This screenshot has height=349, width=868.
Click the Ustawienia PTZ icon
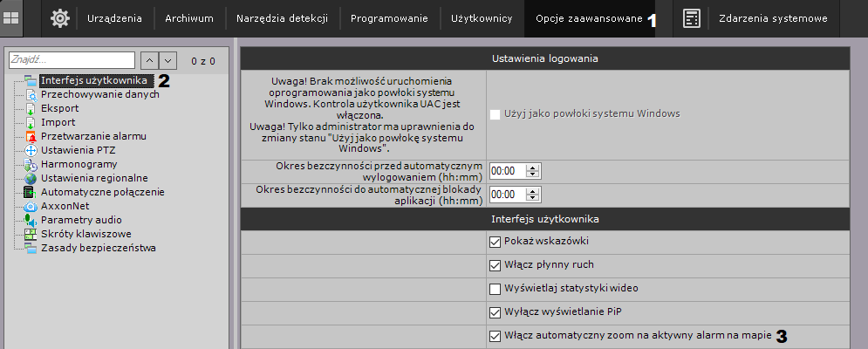(x=31, y=150)
